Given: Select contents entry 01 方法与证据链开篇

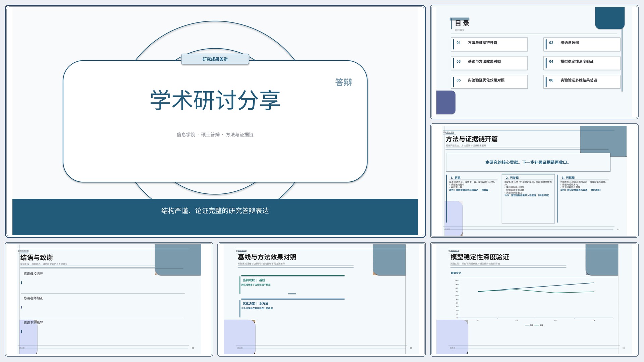Looking at the screenshot, I should click(489, 44).
